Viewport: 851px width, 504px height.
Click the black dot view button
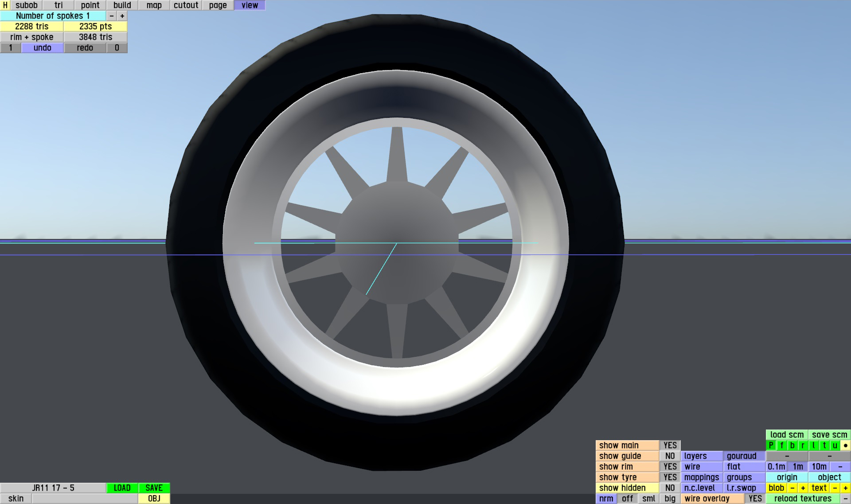tap(845, 445)
